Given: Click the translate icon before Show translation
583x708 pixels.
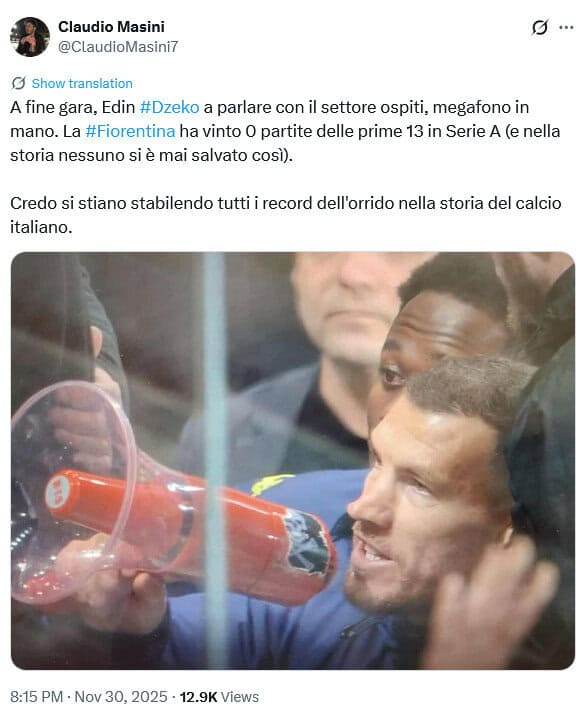Looking at the screenshot, I should click(x=19, y=83).
